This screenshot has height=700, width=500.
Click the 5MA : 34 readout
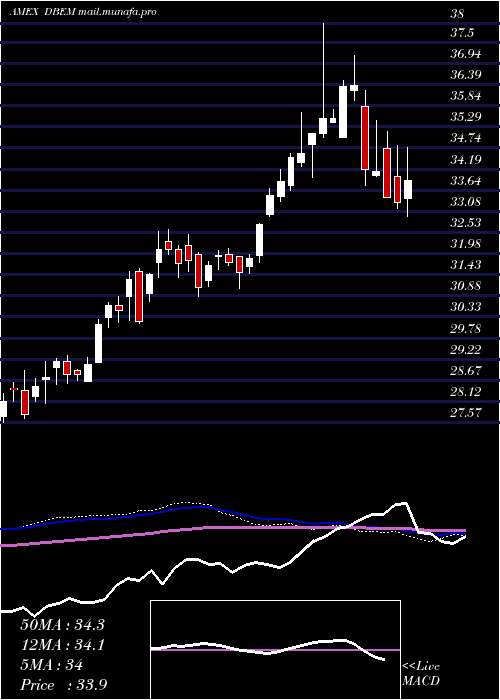(52, 665)
